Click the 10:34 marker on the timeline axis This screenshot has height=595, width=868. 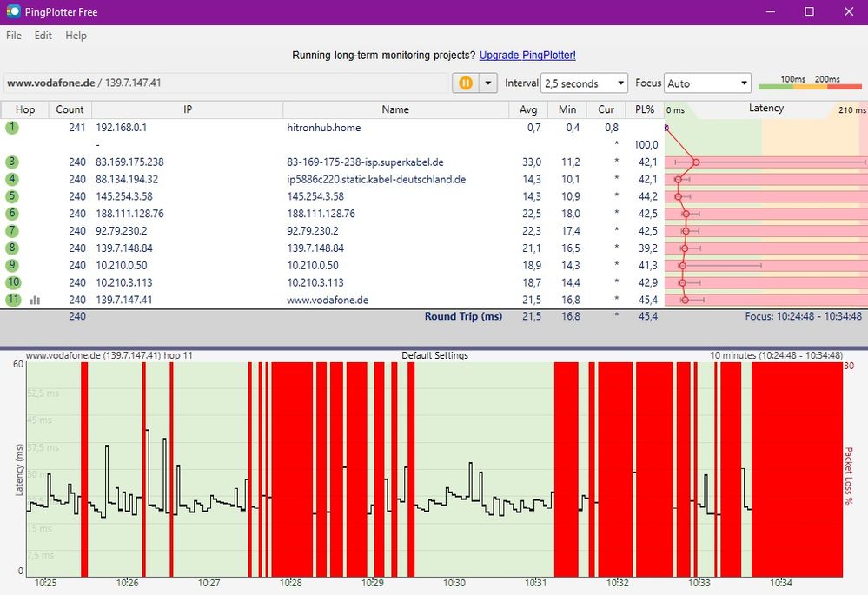[781, 583]
